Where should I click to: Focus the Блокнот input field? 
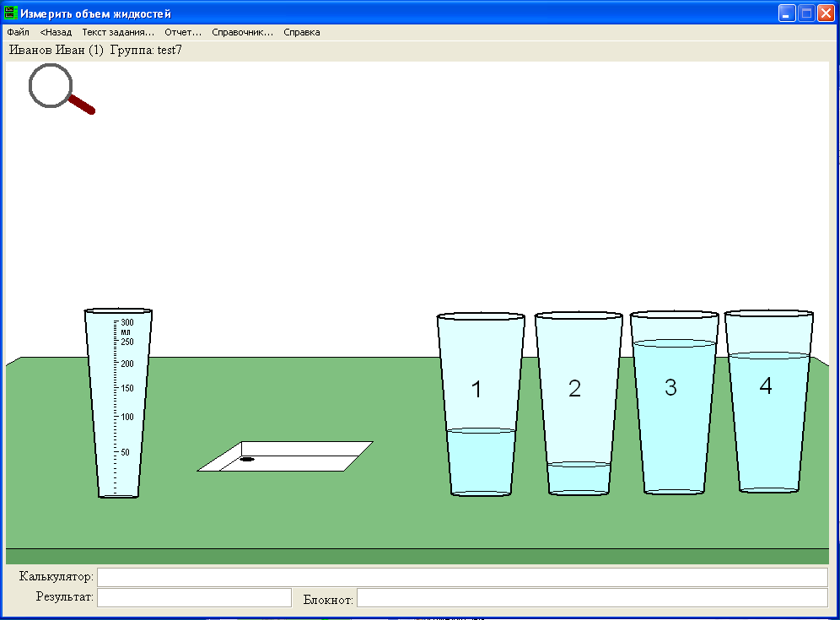(593, 597)
